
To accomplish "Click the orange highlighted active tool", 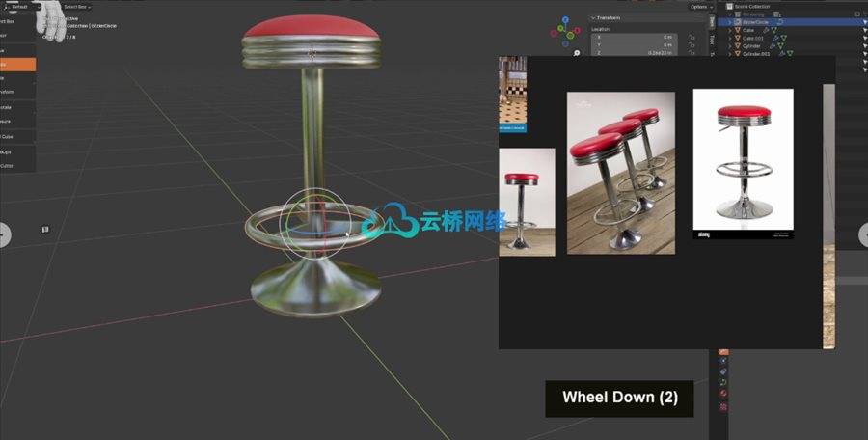I will pos(17,65).
